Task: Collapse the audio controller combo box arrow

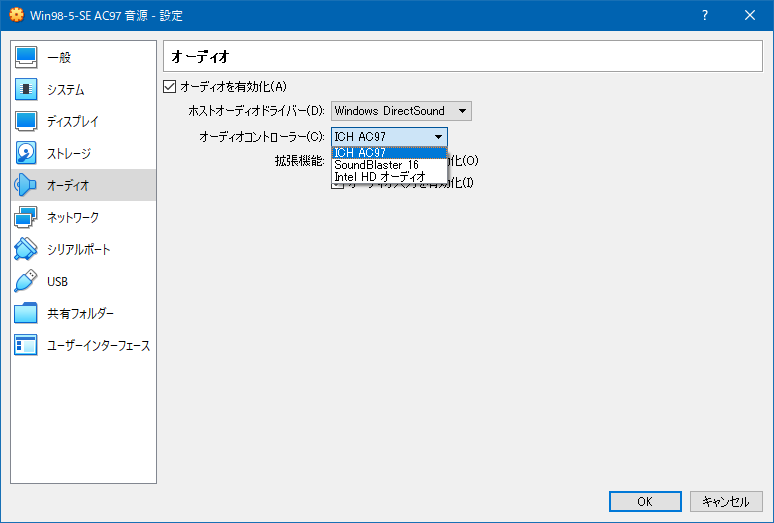Action: 438,137
